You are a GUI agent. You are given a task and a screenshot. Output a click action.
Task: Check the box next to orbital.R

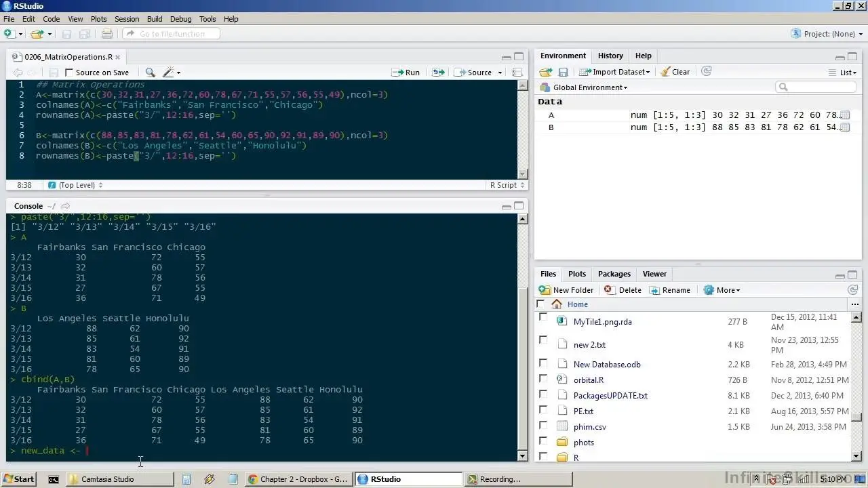point(542,380)
